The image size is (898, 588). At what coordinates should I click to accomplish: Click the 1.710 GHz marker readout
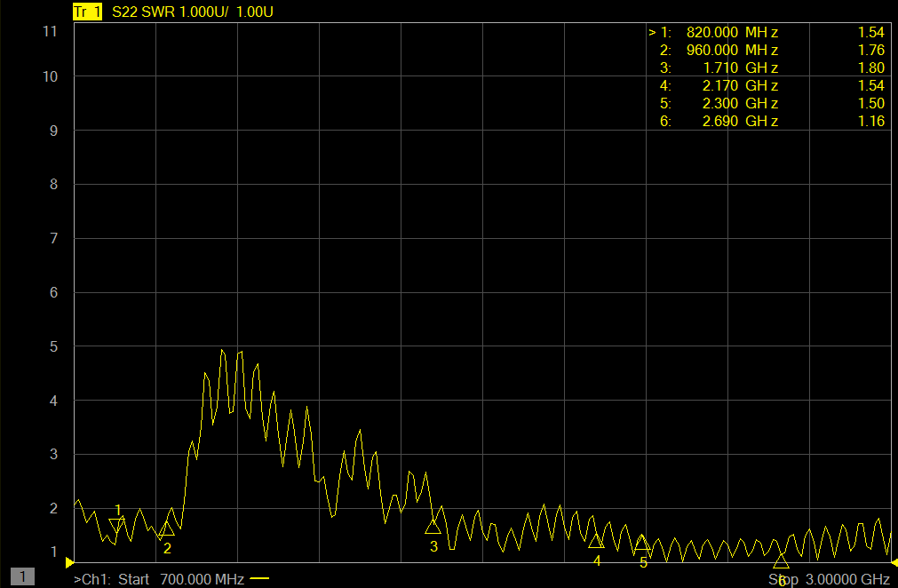point(740,68)
